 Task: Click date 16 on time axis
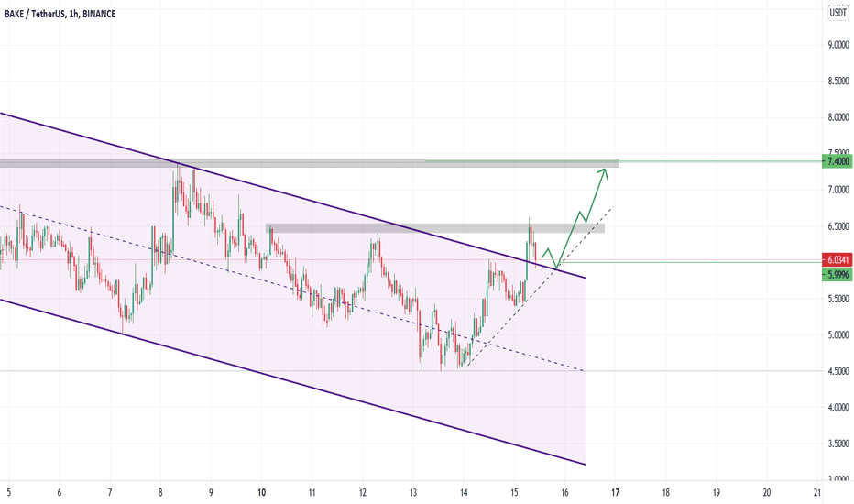tap(564, 493)
